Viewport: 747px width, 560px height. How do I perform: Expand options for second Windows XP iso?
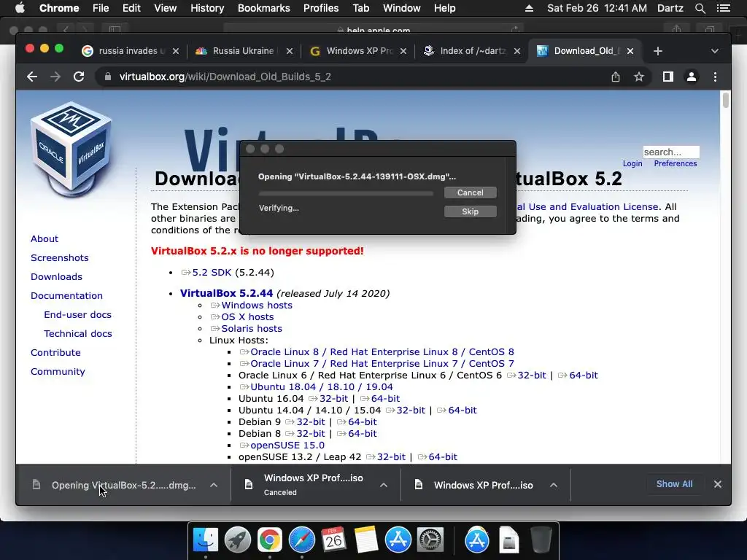(554, 485)
